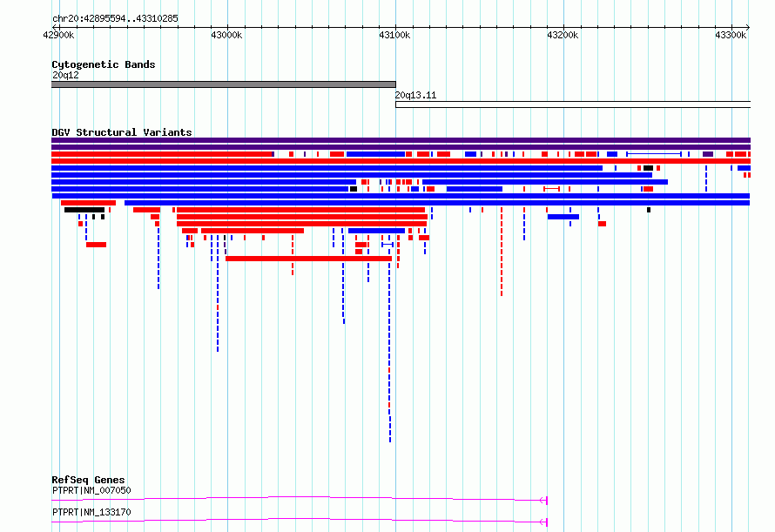This screenshot has width=775, height=532.
Task: Select the tall dashed red line near 43160k
Action: 502,252
